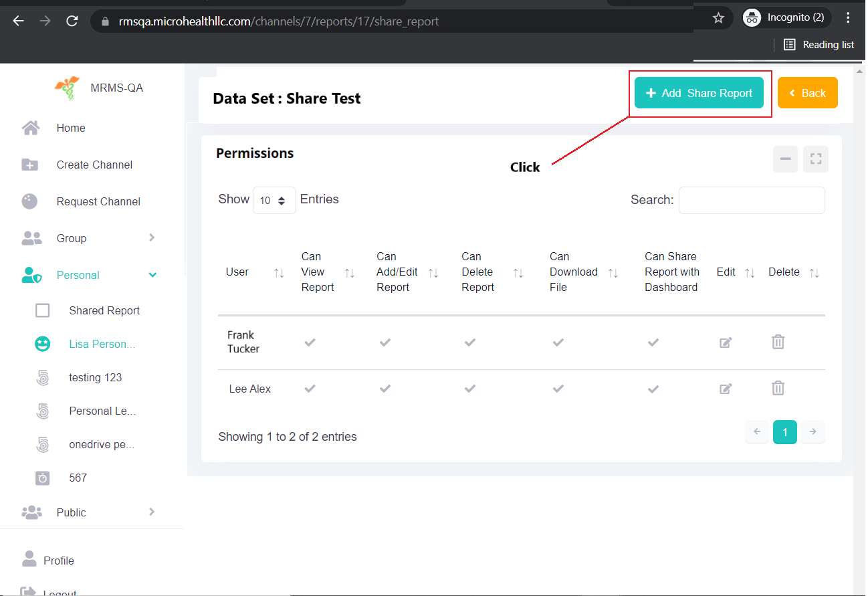This screenshot has height=596, width=868.
Task: Open Request Channel in the sidebar
Action: (98, 201)
